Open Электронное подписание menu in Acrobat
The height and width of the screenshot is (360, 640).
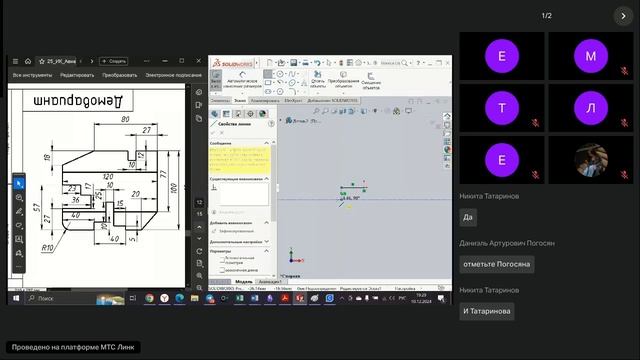point(173,75)
